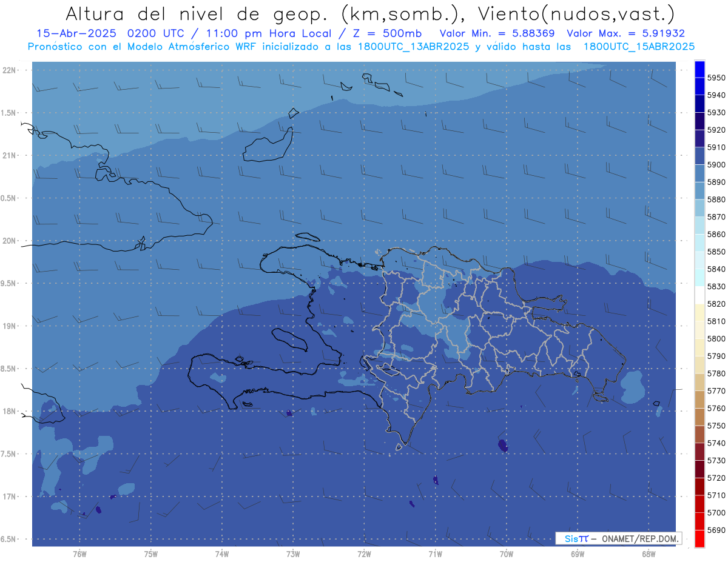Click the 'SisTT – ONAMET/REP.DOM.' credit box
Image resolution: width=728 pixels, height=562 pixels.
pyautogui.click(x=618, y=538)
